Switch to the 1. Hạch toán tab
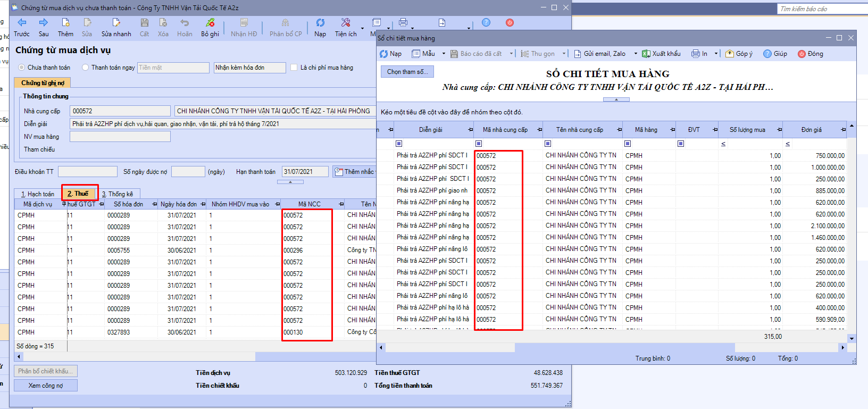This screenshot has width=868, height=409. pyautogui.click(x=38, y=194)
